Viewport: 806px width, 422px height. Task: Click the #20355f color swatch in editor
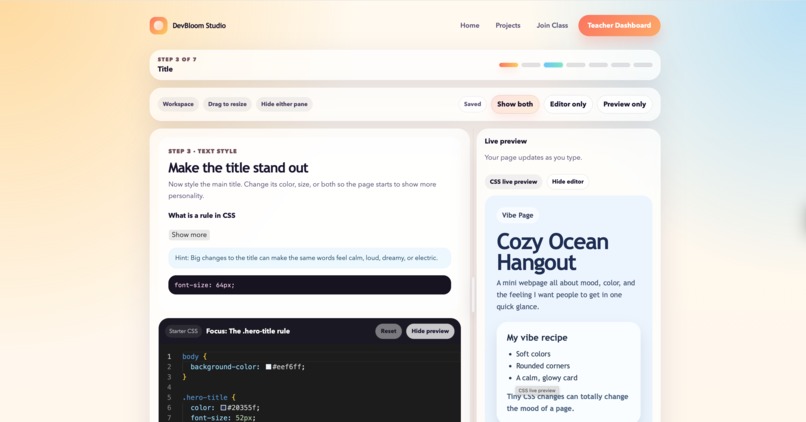224,408
